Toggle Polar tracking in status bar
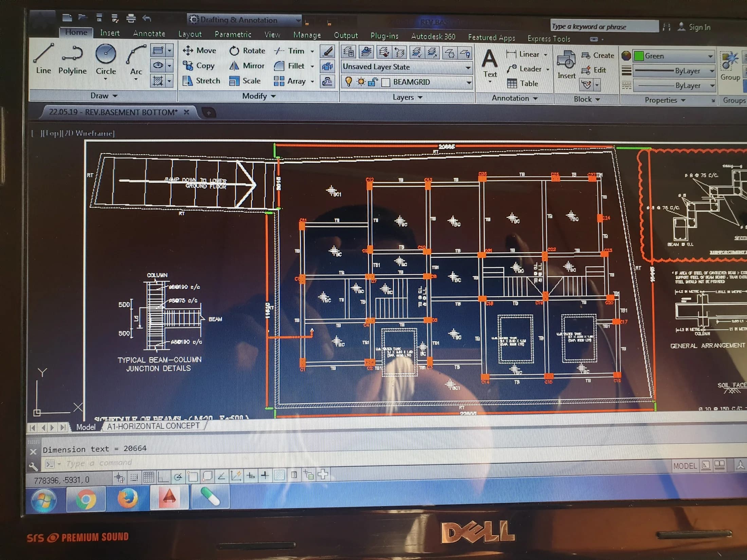 [x=178, y=477]
